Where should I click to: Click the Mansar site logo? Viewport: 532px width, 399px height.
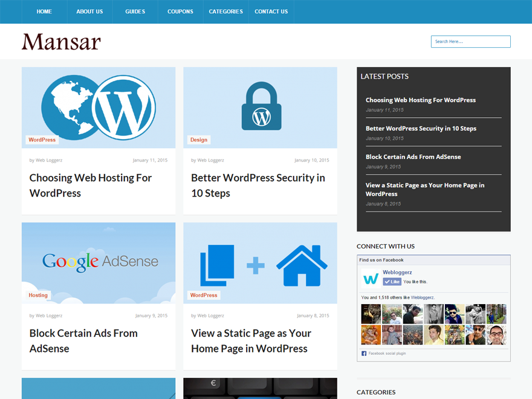point(60,41)
